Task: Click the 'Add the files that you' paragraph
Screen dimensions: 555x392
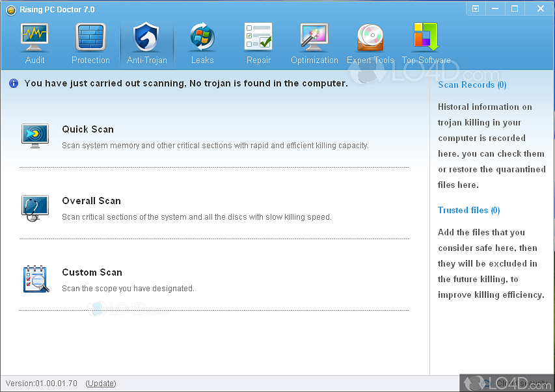Action: pos(491,263)
